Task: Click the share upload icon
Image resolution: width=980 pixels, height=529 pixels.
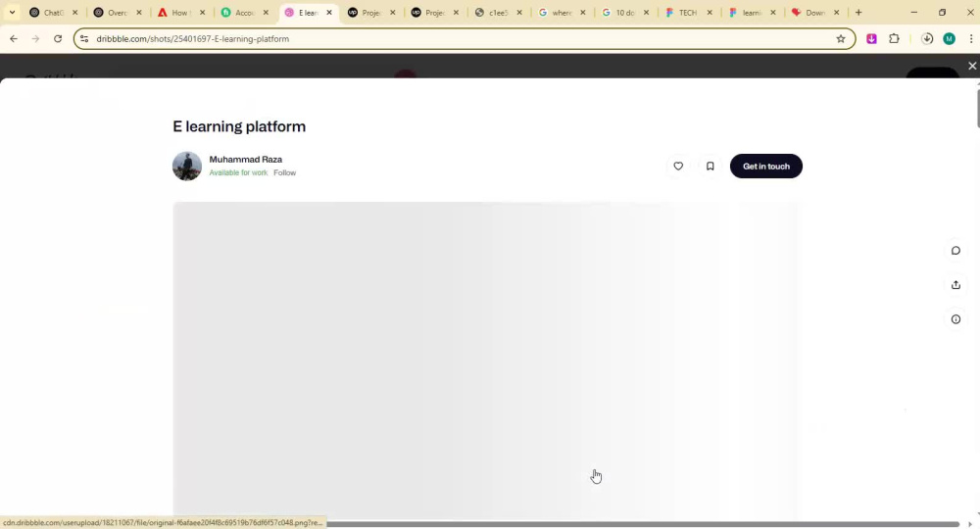Action: tap(955, 285)
